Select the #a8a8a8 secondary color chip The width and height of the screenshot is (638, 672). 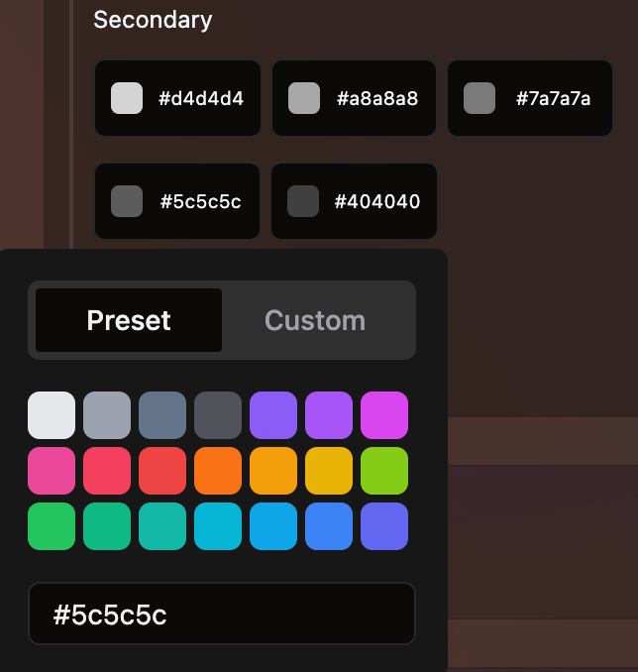point(355,98)
